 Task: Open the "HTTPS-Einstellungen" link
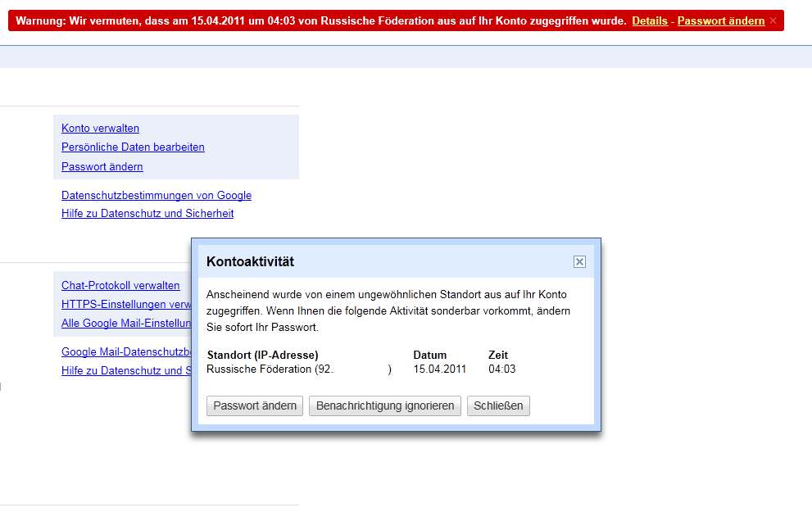coord(123,304)
